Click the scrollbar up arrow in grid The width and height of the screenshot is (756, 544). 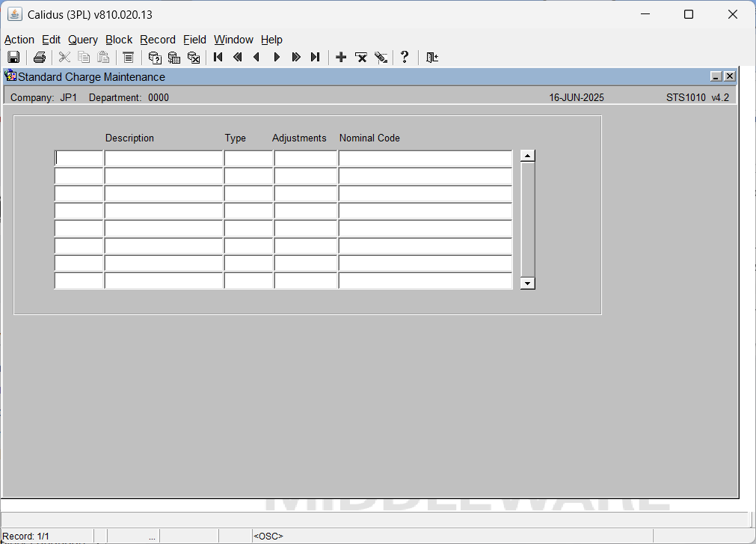point(527,156)
